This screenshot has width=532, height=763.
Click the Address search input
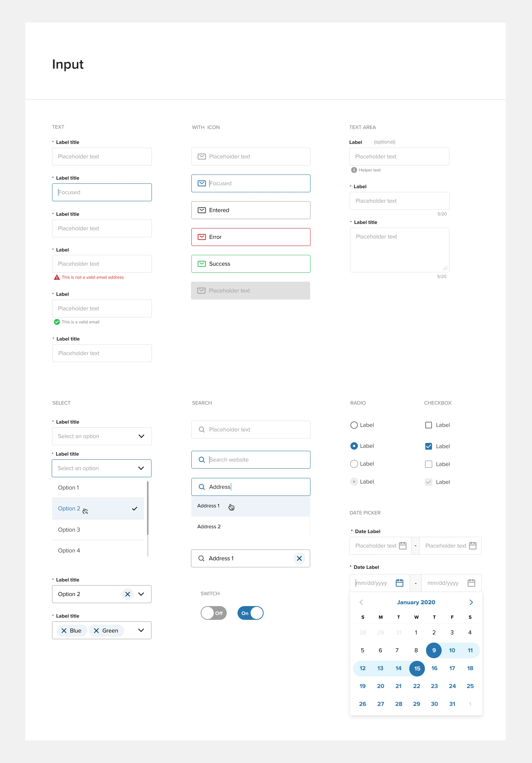251,487
